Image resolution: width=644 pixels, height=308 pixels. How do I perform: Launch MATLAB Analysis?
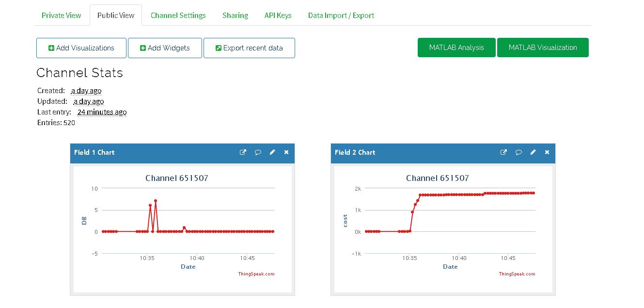point(456,48)
